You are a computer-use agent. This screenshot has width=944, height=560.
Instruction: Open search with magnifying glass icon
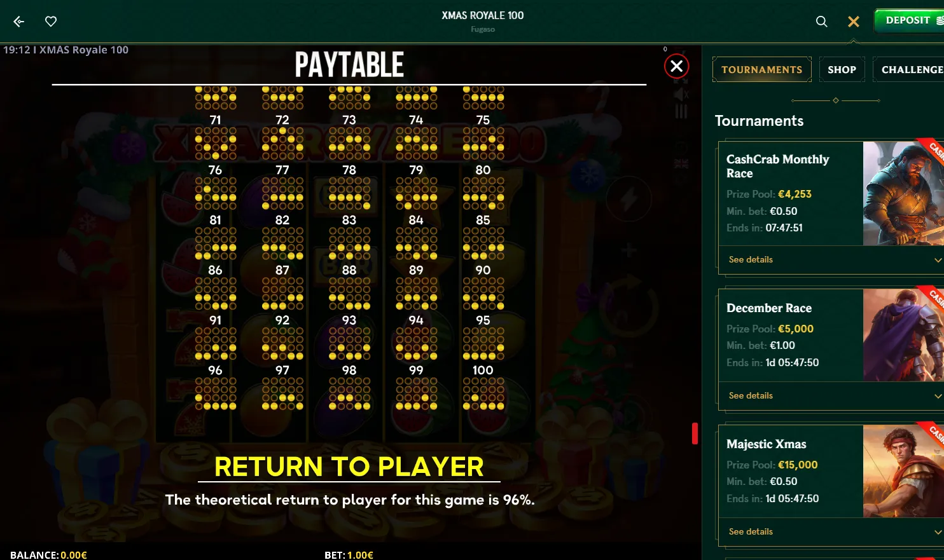tap(822, 22)
